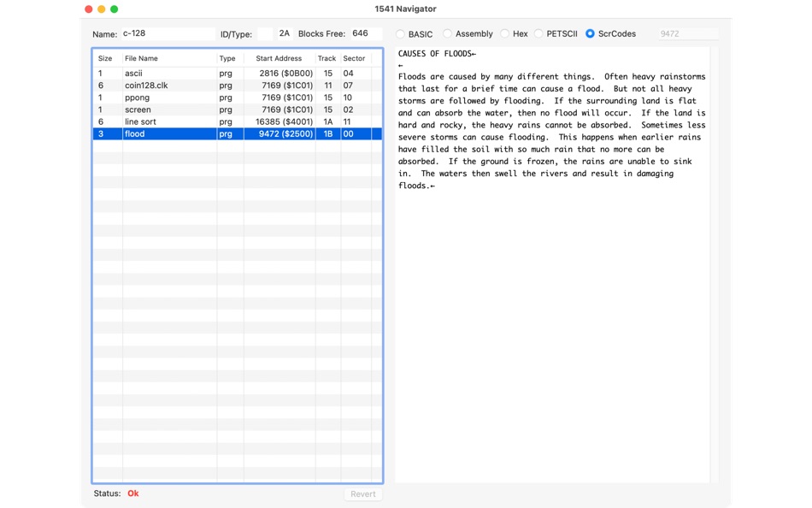Click start address 16385 ($4001)
812x508 pixels.
coord(285,121)
